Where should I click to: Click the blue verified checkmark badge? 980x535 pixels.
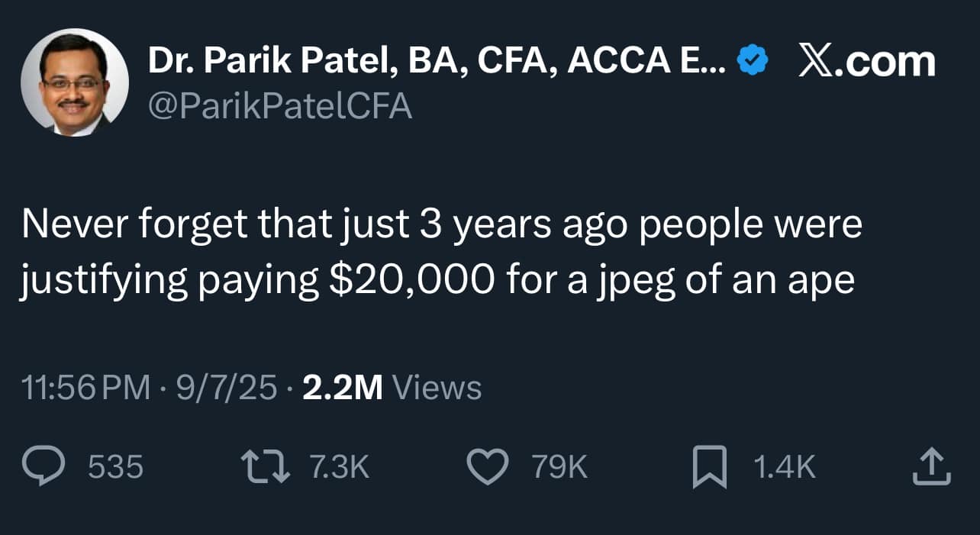pos(753,60)
